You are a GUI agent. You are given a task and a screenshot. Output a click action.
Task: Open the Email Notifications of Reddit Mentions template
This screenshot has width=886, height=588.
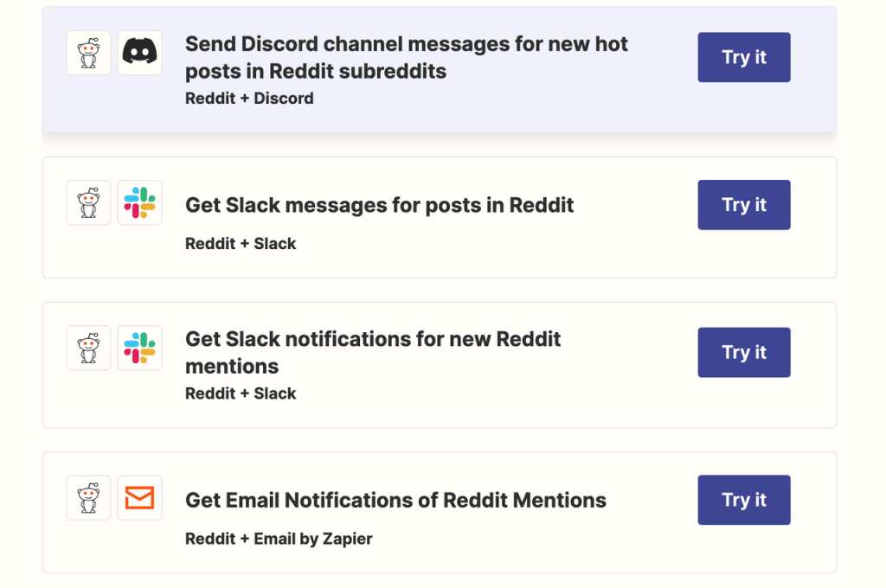point(395,500)
